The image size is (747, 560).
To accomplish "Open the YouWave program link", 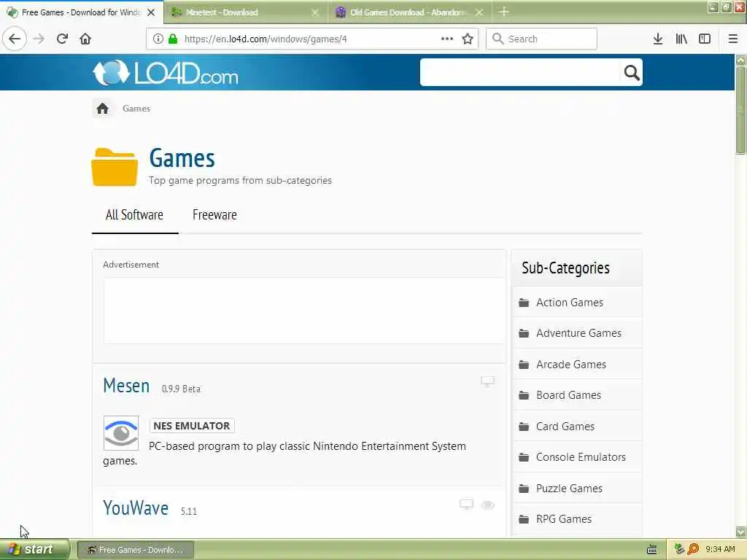I will (136, 508).
